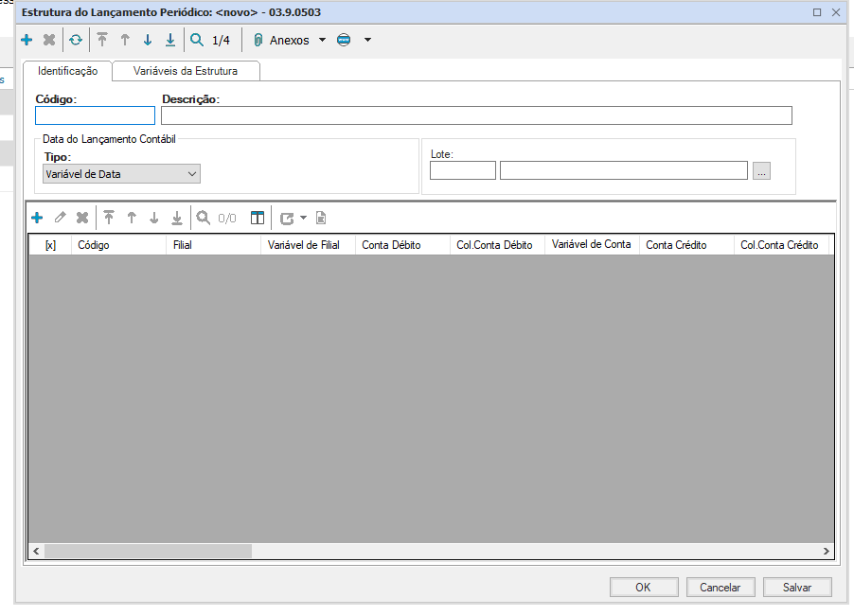Screen dimensions: 854x616
Task: Go to next record with blue down arrow
Action: coord(148,41)
